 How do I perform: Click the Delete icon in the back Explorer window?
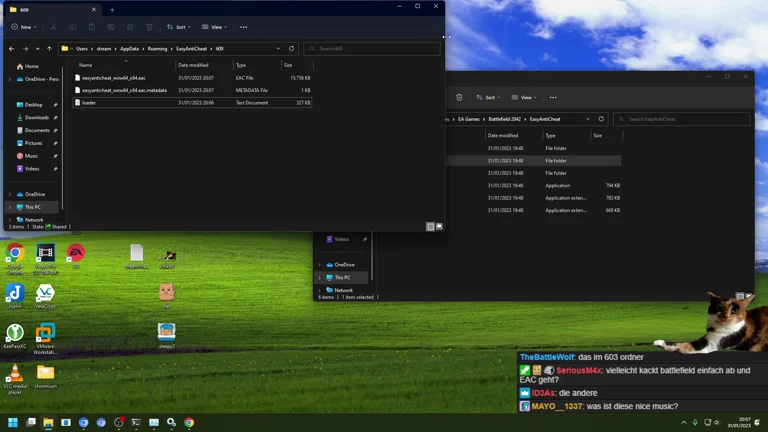pos(459,97)
